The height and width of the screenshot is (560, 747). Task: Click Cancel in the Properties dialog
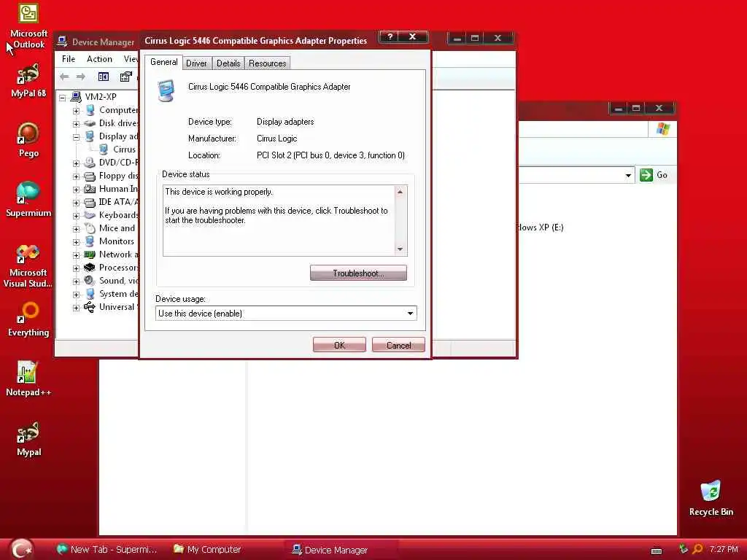pos(398,345)
